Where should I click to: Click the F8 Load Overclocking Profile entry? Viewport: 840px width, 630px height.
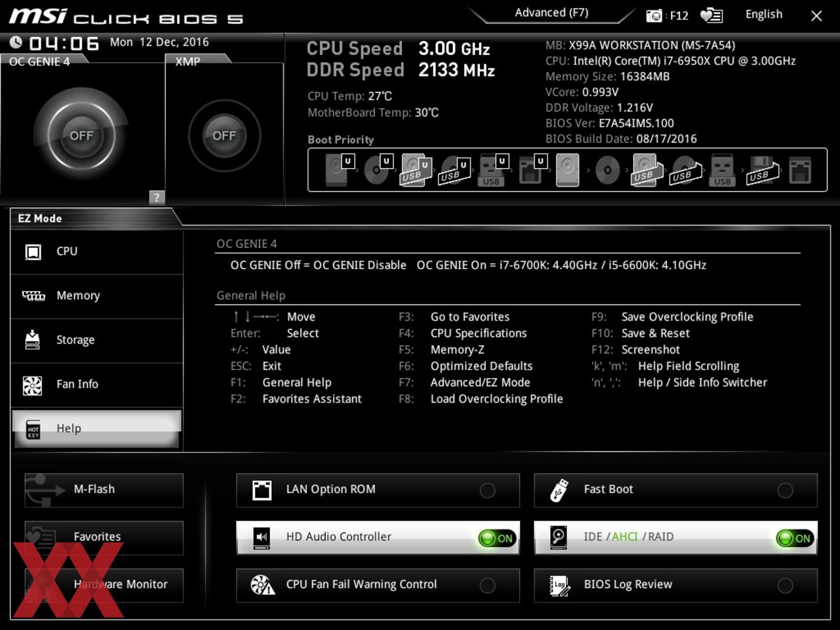click(x=481, y=399)
